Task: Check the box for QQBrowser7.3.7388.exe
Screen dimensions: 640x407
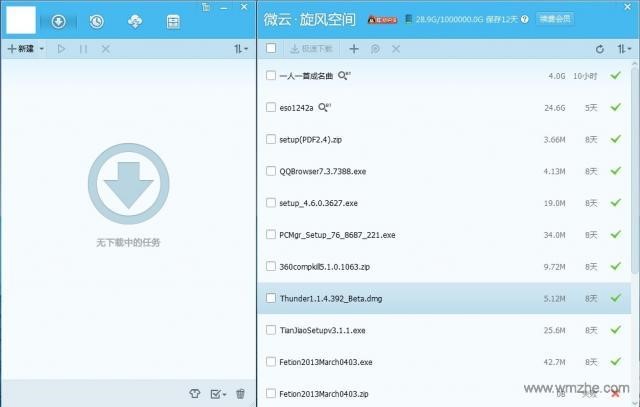Action: click(x=271, y=171)
